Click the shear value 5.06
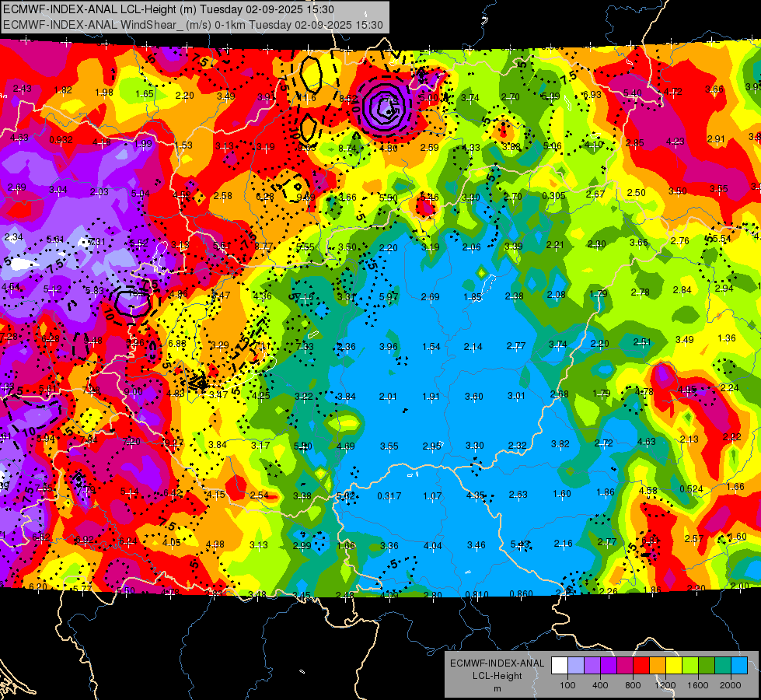Screen dimensions: 761x700 tap(553, 145)
